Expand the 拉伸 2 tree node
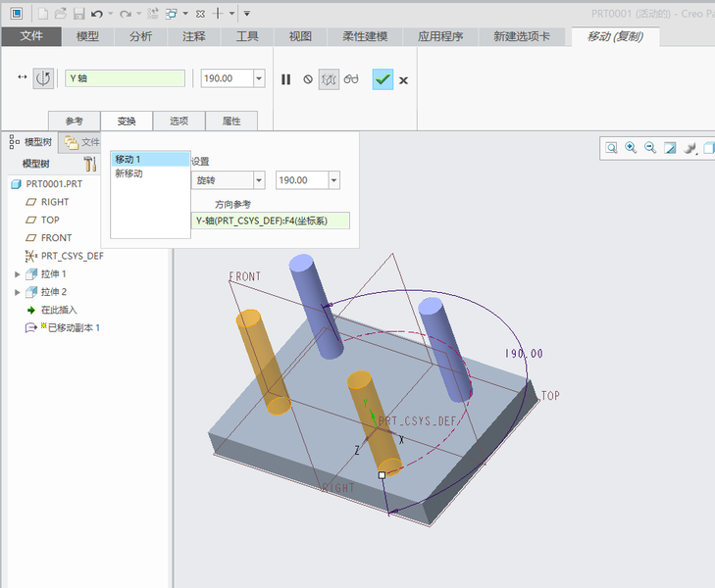This screenshot has height=588, width=715. click(18, 292)
